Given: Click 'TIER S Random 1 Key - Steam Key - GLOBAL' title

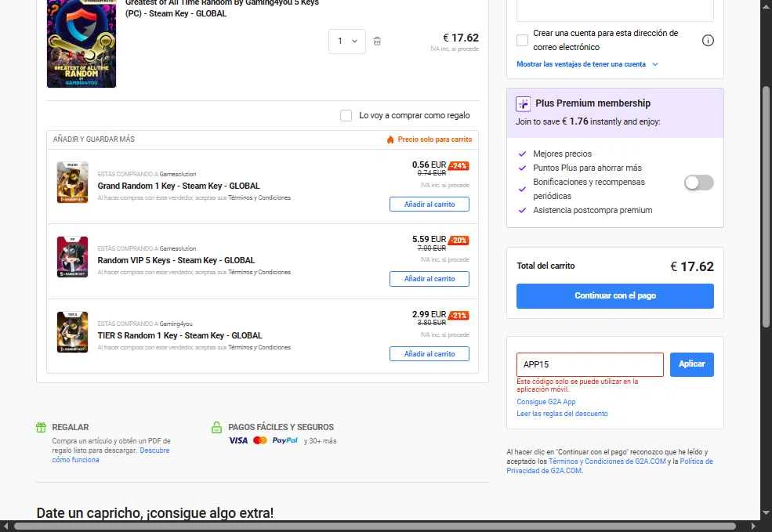Looking at the screenshot, I should [x=179, y=335].
